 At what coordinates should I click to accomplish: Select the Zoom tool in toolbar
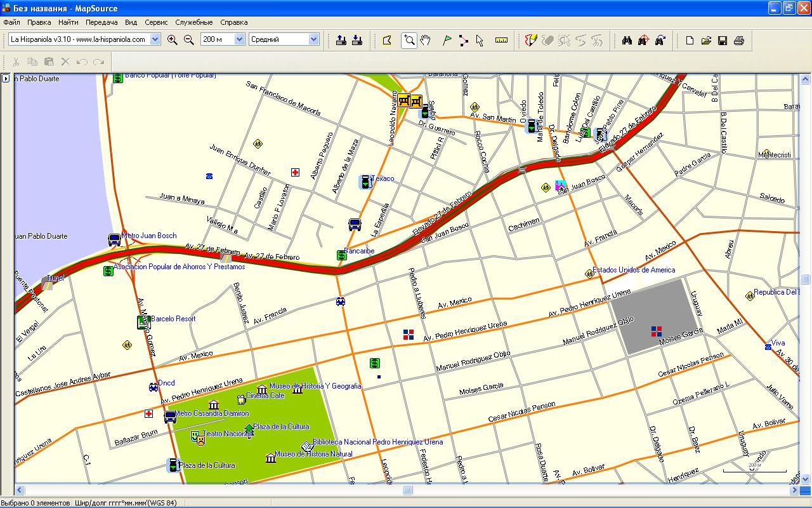pos(409,41)
